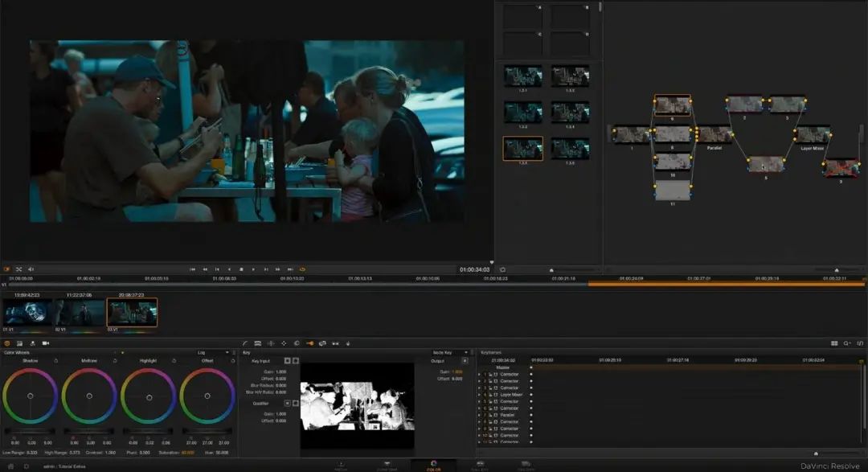This screenshot has width=868, height=472.
Task: Reset the Shadow color wheel
Action: coord(55,361)
